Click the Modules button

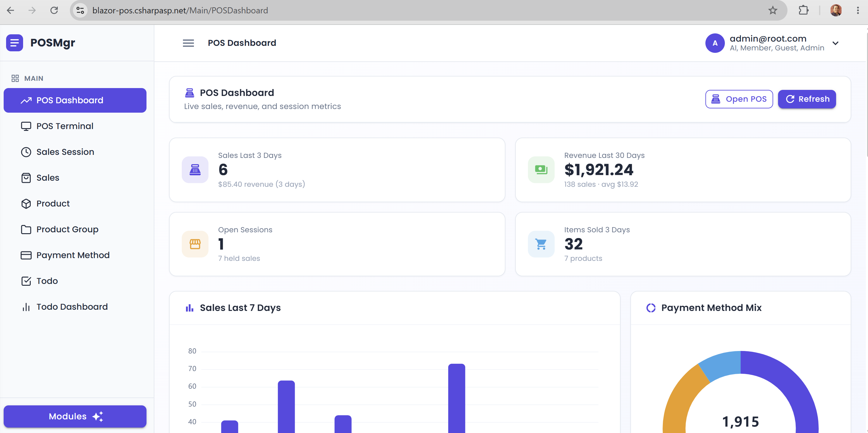pyautogui.click(x=75, y=417)
